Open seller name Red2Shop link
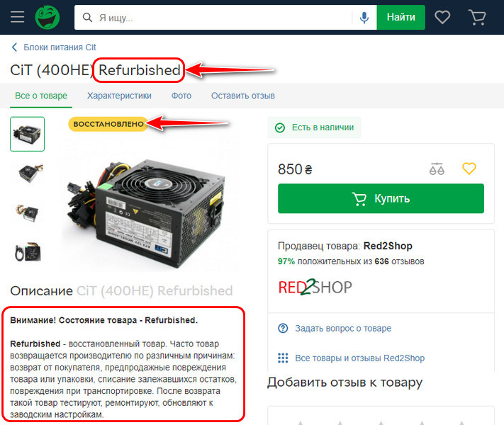504x425 pixels. (x=388, y=246)
